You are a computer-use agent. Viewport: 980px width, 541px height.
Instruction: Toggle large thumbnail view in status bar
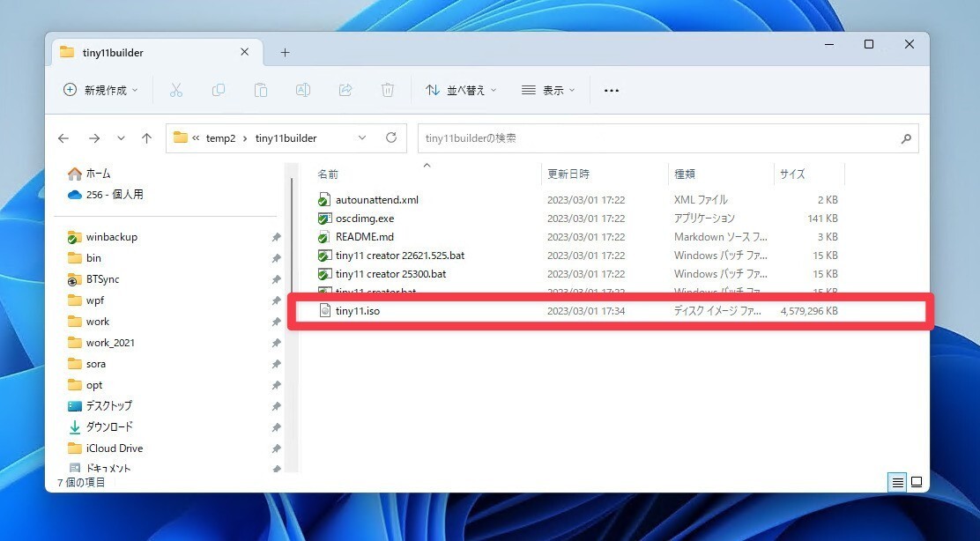pyautogui.click(x=917, y=482)
